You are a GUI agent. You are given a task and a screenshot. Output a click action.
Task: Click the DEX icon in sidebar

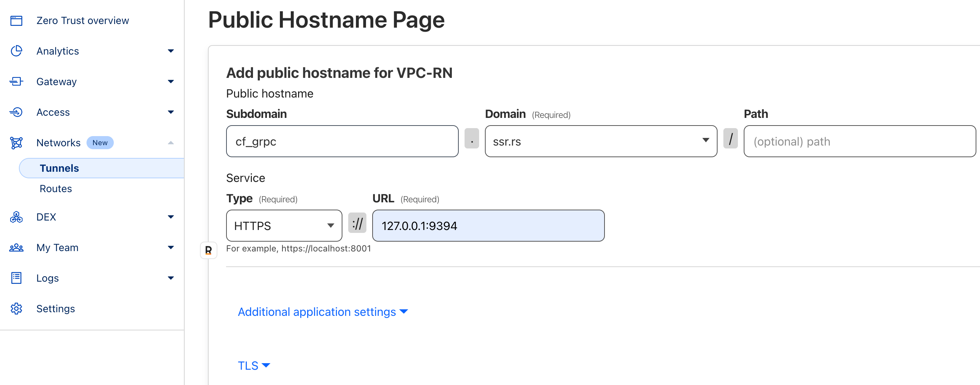[16, 217]
